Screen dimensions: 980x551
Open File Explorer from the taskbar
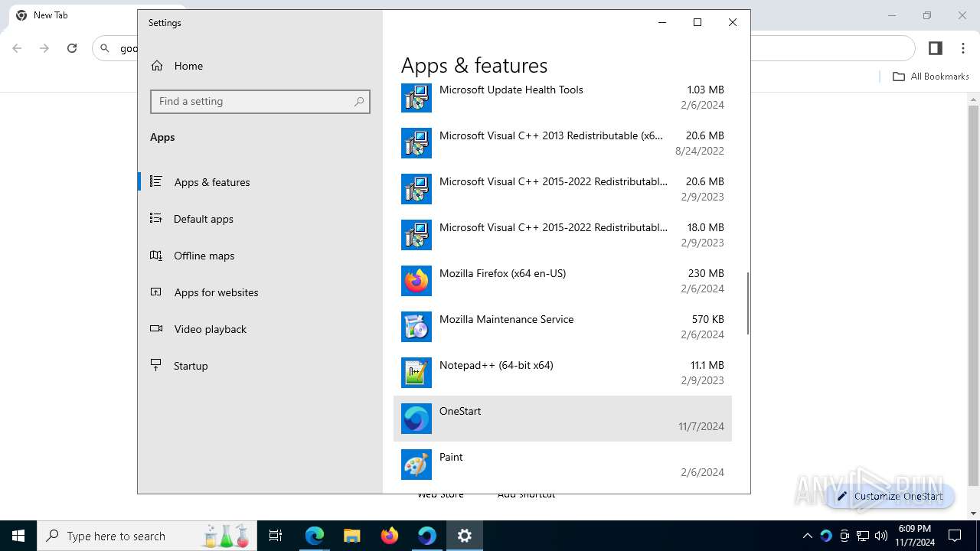(352, 536)
